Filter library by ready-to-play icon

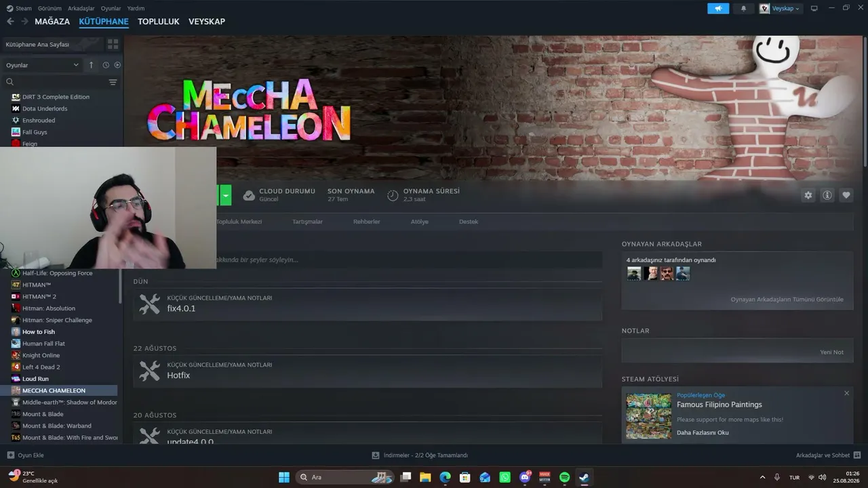117,65
